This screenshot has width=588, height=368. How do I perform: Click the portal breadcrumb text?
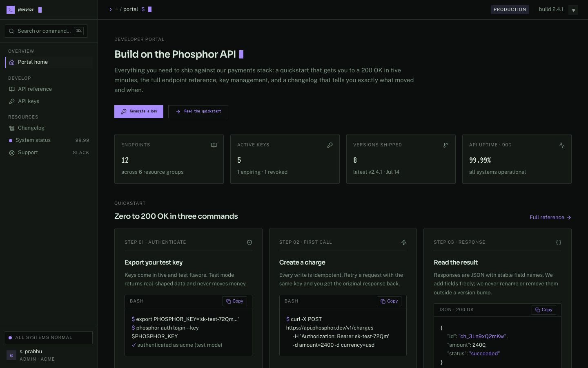(131, 9)
